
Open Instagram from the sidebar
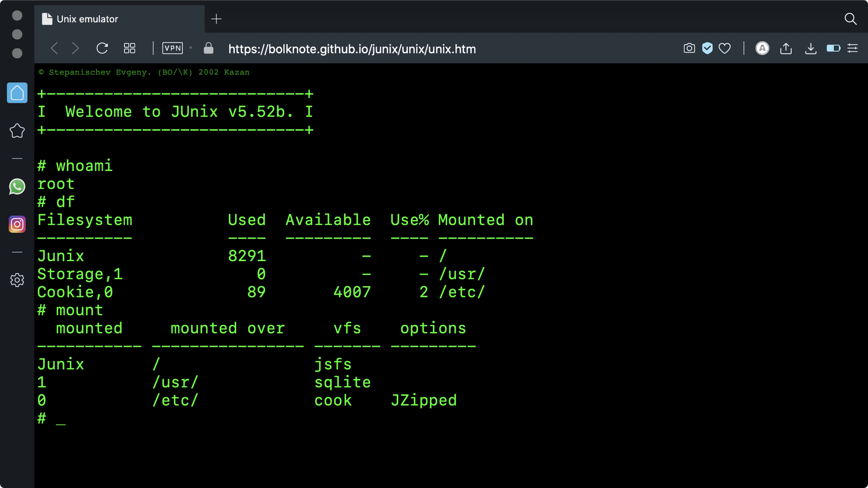[17, 224]
